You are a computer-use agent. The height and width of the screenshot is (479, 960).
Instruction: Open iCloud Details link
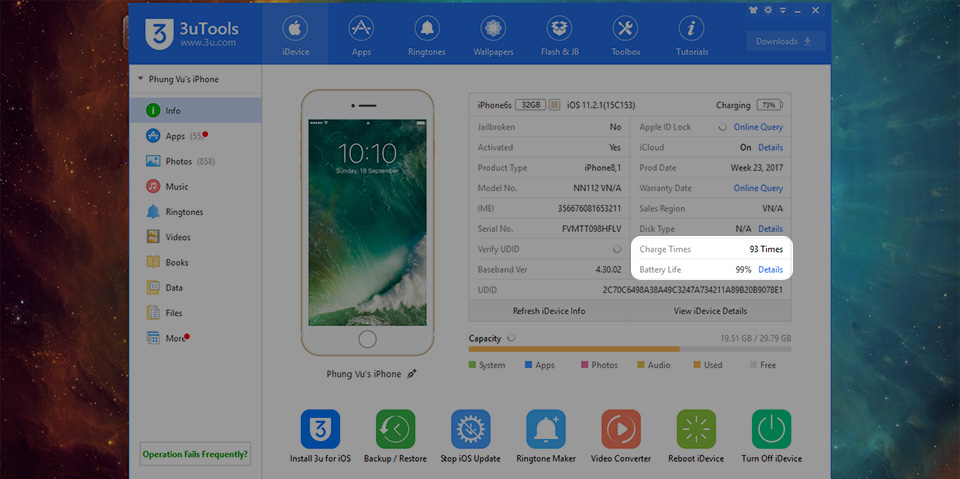770,147
